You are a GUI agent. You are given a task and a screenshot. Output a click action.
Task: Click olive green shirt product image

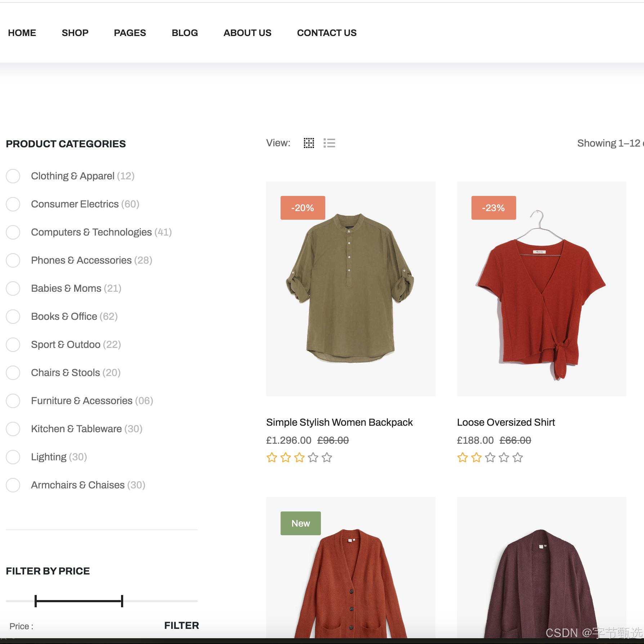(351, 289)
